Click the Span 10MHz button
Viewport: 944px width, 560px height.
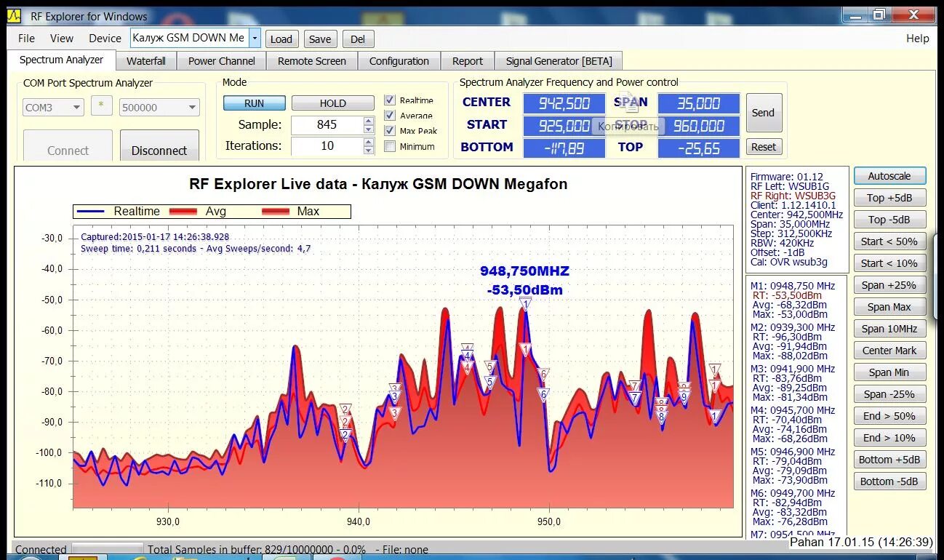[x=889, y=329]
